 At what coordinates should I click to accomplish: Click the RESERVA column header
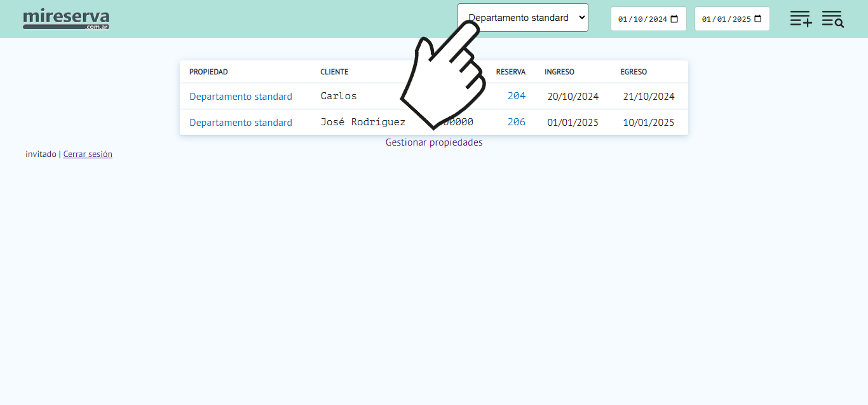point(510,72)
